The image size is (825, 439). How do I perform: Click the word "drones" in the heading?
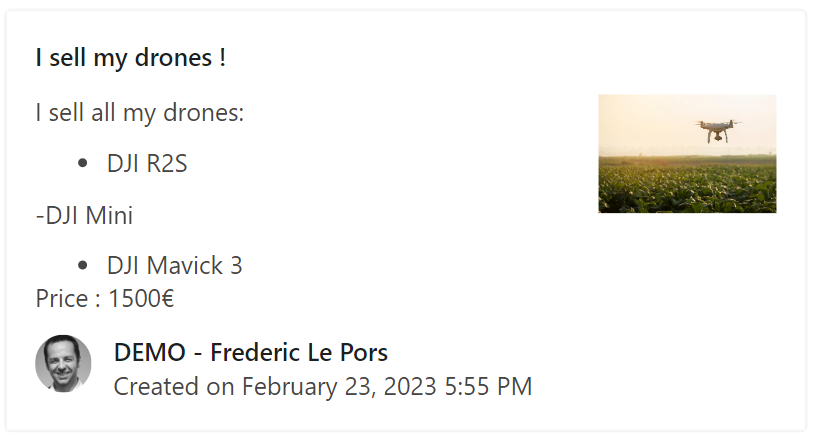tap(173, 57)
